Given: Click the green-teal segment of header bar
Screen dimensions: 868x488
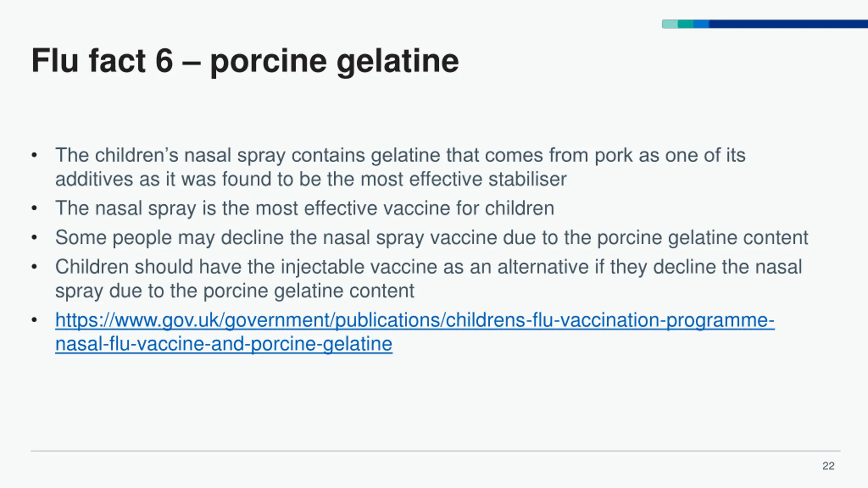Looking at the screenshot, I should click(686, 24).
